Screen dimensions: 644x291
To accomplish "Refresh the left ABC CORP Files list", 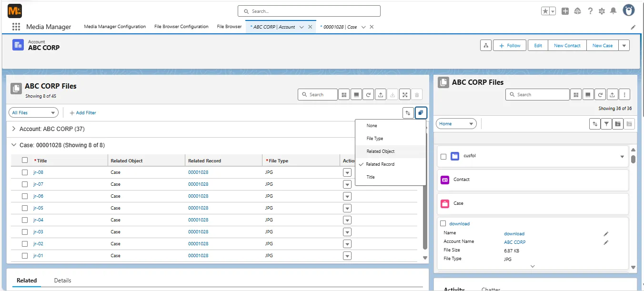I will [x=368, y=95].
